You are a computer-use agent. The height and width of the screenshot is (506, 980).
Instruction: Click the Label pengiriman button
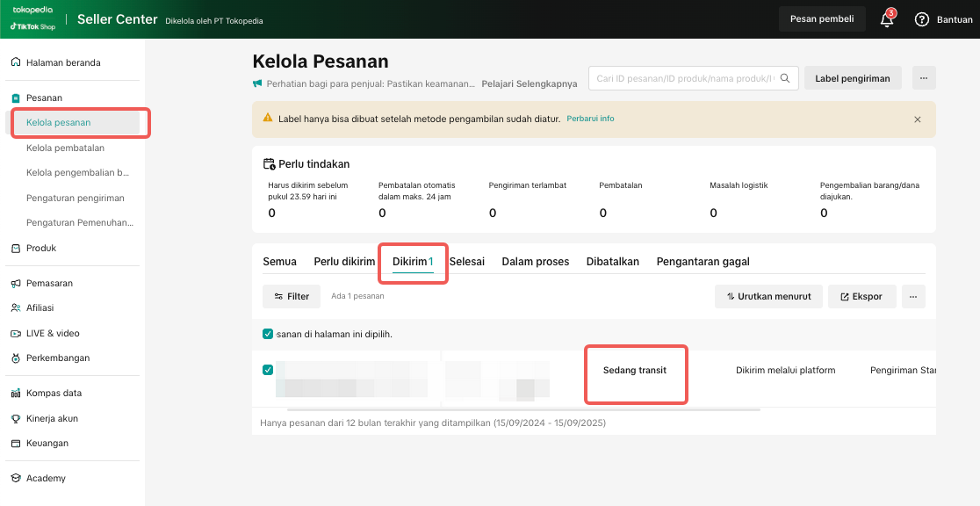853,78
